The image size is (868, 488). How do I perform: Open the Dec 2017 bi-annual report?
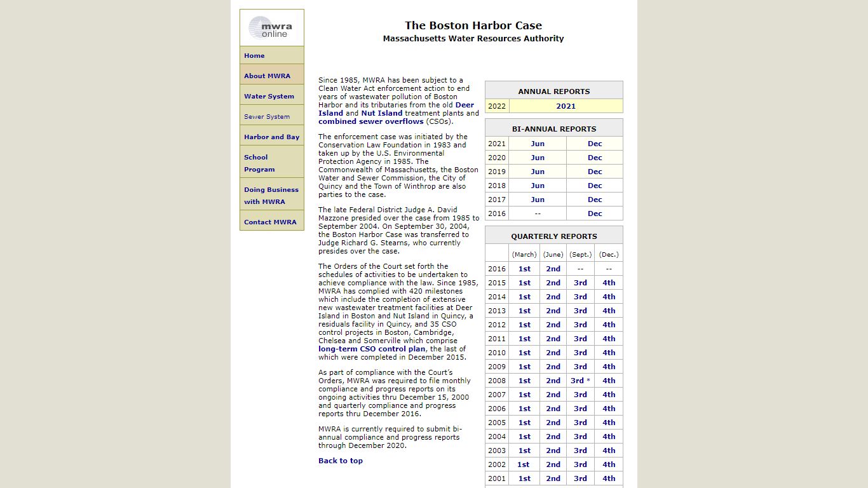595,200
